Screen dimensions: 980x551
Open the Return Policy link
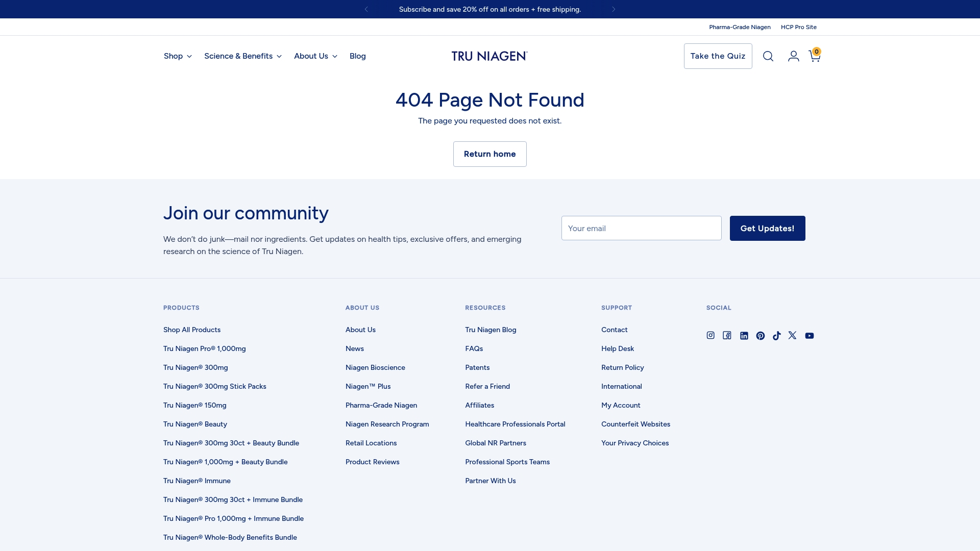tap(623, 368)
